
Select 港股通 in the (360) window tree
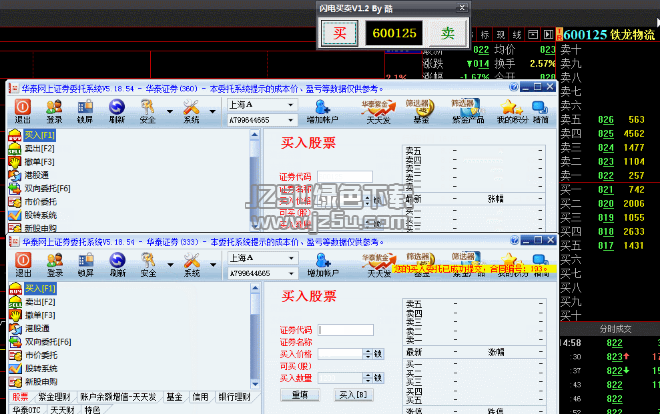coord(37,175)
